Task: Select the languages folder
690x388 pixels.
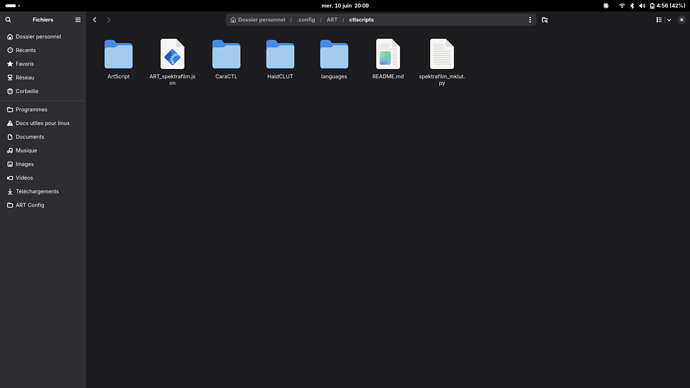Action: 334,59
